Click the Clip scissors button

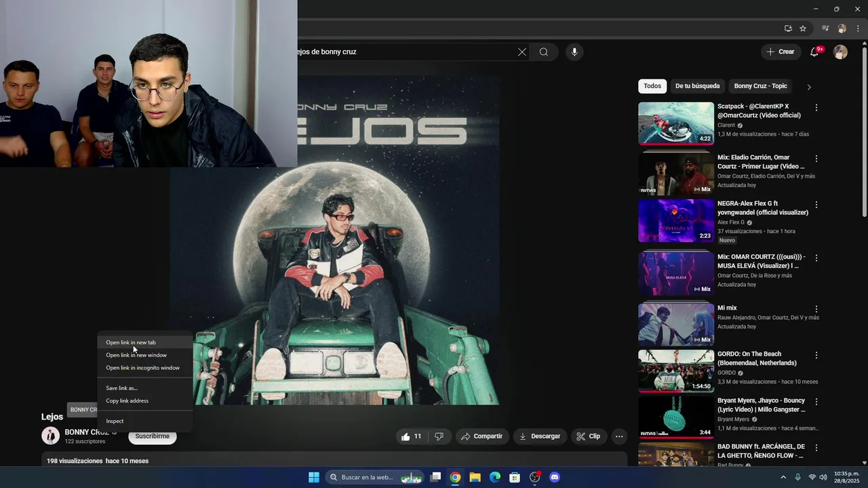[x=588, y=436]
